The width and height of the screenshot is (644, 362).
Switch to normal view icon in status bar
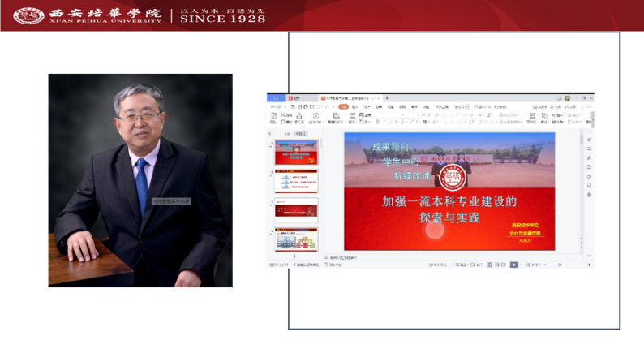point(491,265)
